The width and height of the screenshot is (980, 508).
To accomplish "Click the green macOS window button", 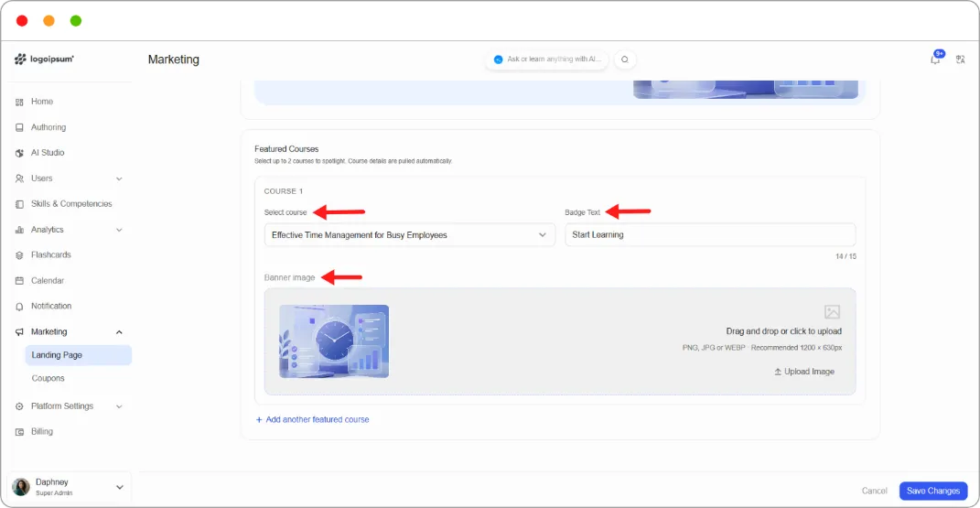I will (76, 21).
